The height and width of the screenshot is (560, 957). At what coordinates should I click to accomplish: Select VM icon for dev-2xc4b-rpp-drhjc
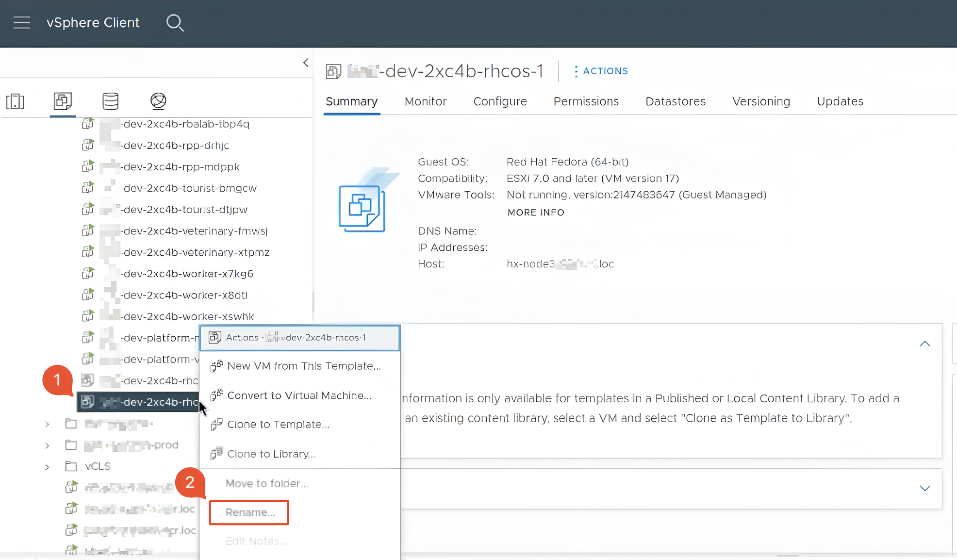(x=88, y=145)
